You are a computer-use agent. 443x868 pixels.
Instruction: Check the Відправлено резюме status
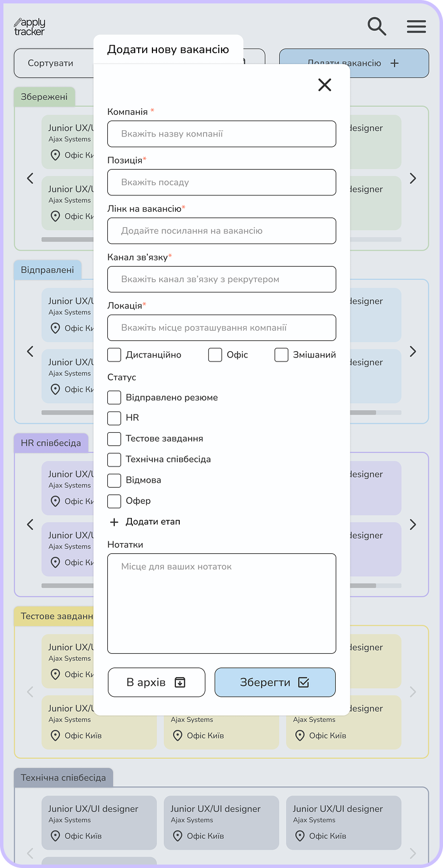(x=114, y=397)
